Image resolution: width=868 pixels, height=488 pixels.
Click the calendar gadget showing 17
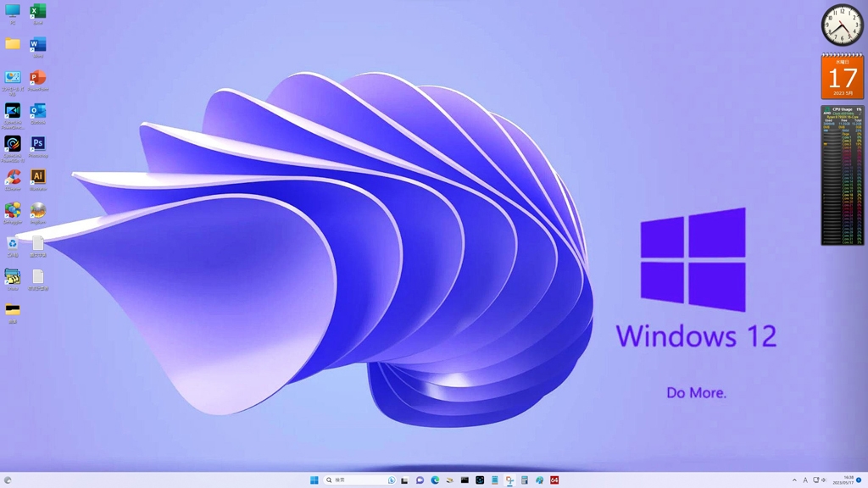[842, 76]
